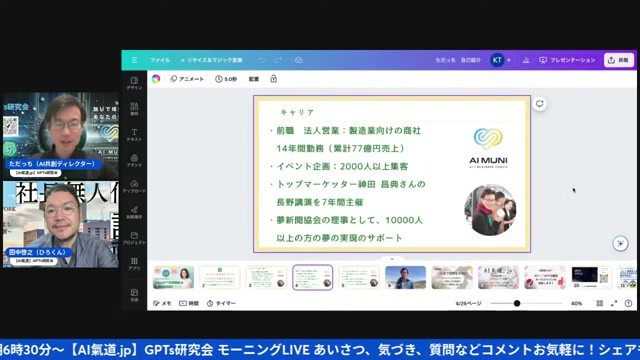This screenshot has width=640, height=360.
Task: Open the お絵描き draw panel
Action: (134, 212)
